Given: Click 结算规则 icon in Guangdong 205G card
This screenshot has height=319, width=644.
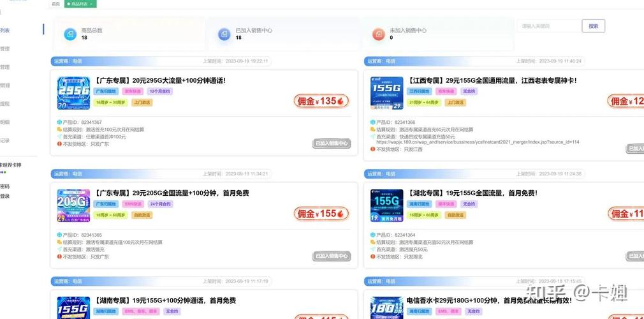Looking at the screenshot, I should [59, 242].
